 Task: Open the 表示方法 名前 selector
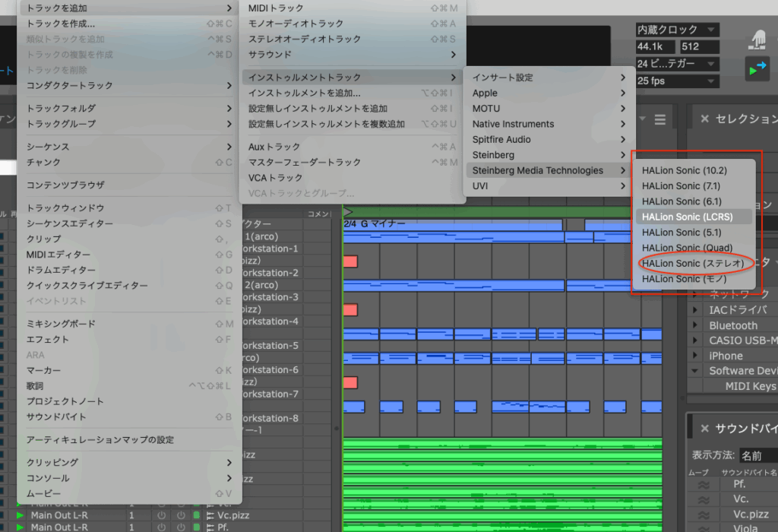coord(756,456)
